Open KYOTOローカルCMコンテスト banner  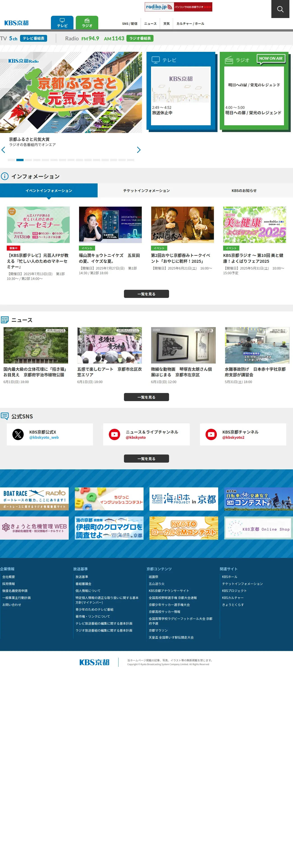coord(184,528)
